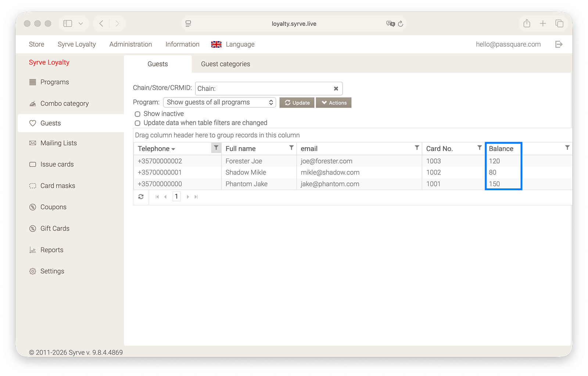
Task: Sort by Telephone column header
Action: tap(154, 149)
